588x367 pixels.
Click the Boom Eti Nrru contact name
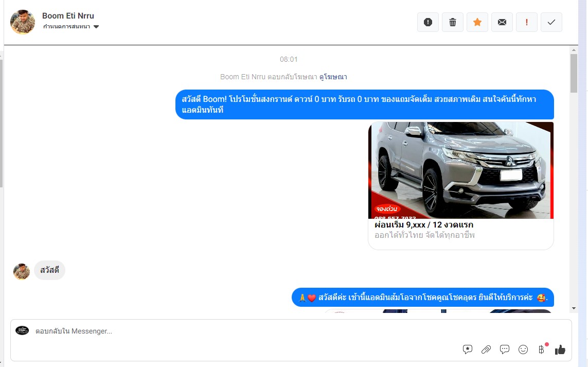[68, 16]
